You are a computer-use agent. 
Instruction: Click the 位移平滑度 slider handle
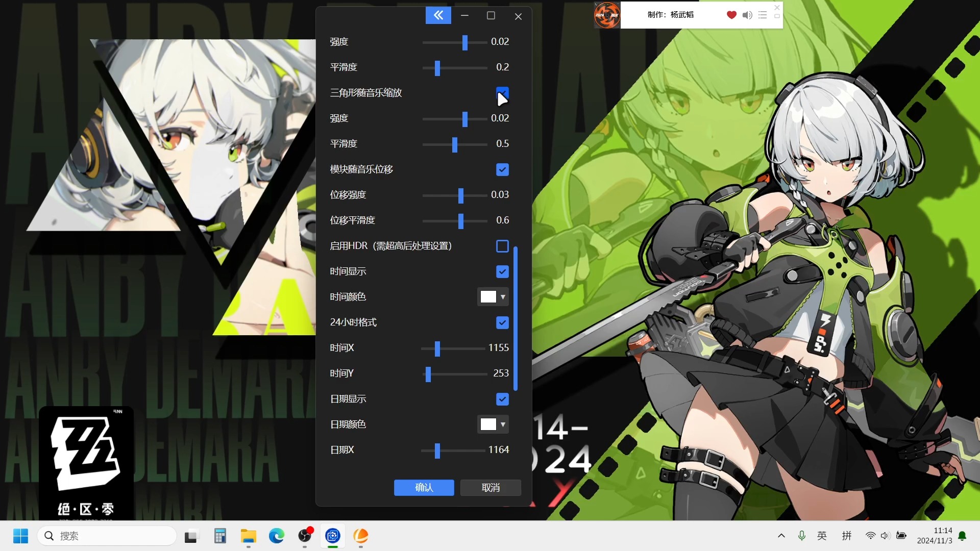coord(461,221)
